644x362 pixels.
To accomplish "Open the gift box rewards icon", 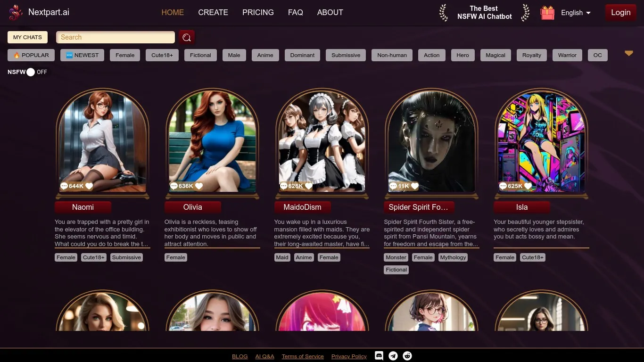I will pyautogui.click(x=547, y=13).
